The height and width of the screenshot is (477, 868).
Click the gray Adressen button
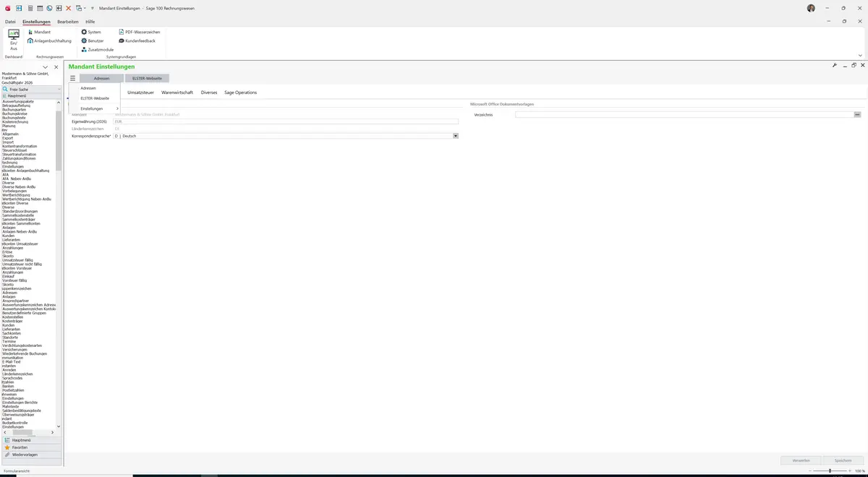101,78
